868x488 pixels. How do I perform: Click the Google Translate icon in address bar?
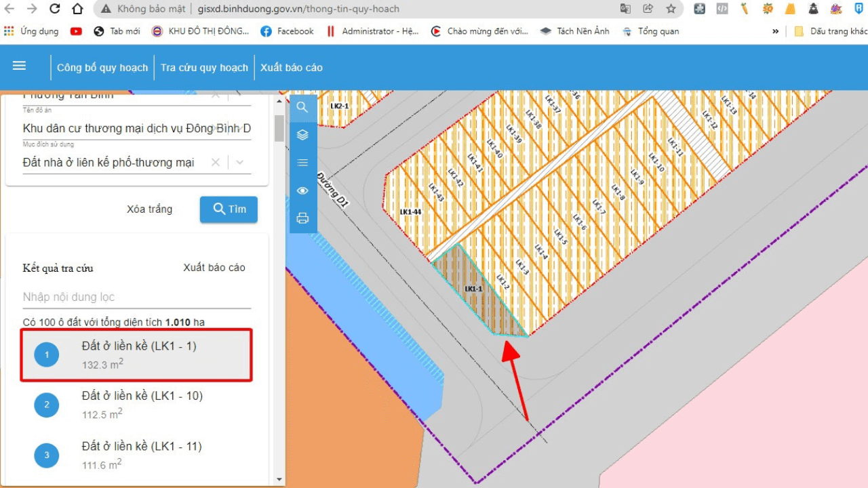pyautogui.click(x=625, y=9)
